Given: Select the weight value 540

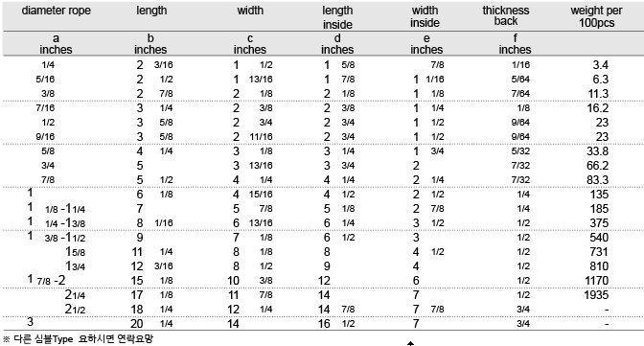Looking at the screenshot, I should [599, 238].
